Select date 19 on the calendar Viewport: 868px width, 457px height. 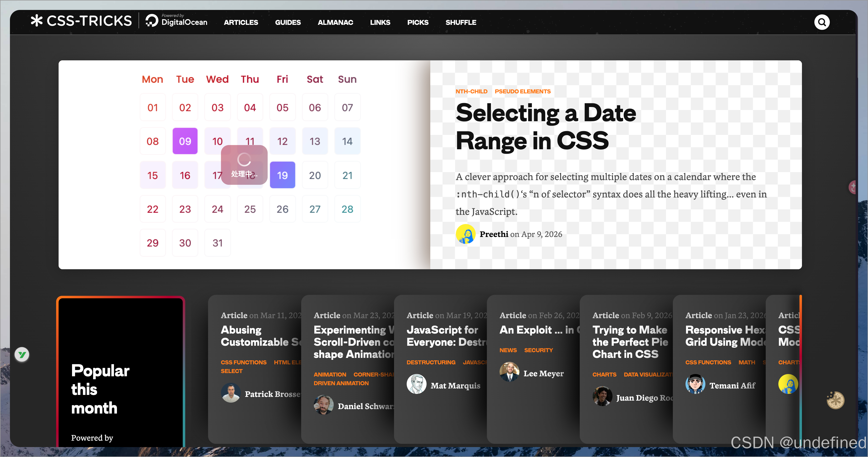pyautogui.click(x=282, y=175)
